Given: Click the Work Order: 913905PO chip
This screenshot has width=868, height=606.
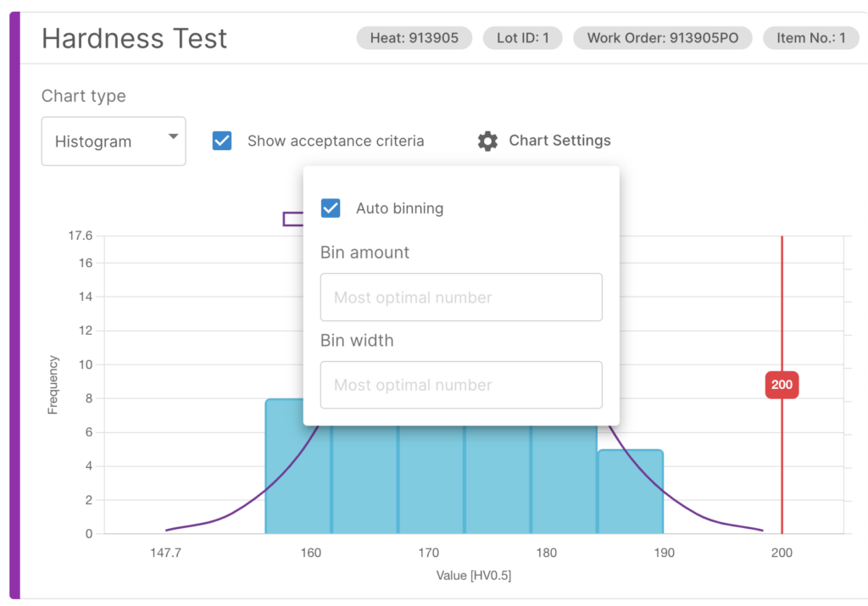Looking at the screenshot, I should click(663, 38).
